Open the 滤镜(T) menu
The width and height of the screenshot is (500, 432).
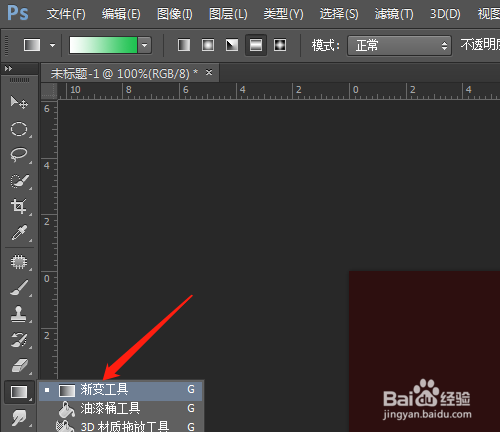point(394,14)
